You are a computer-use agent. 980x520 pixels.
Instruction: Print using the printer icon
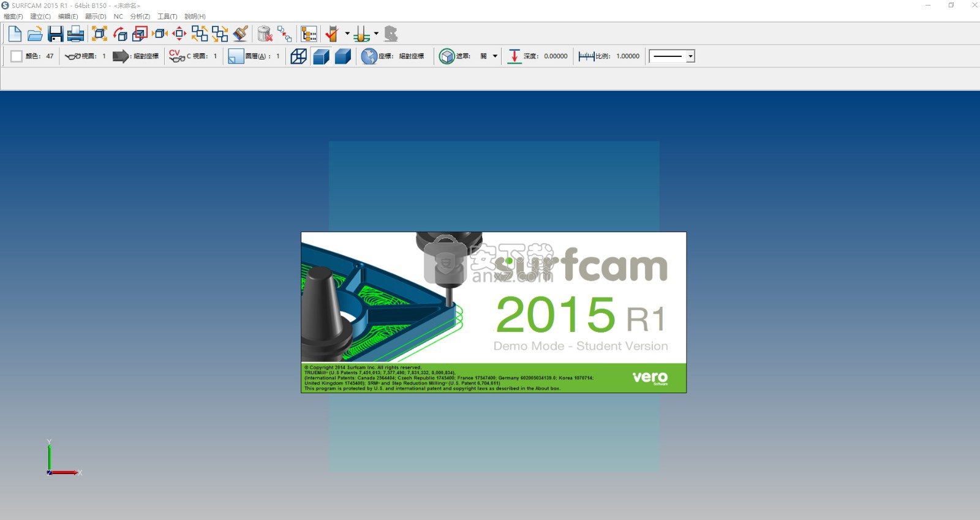click(75, 34)
